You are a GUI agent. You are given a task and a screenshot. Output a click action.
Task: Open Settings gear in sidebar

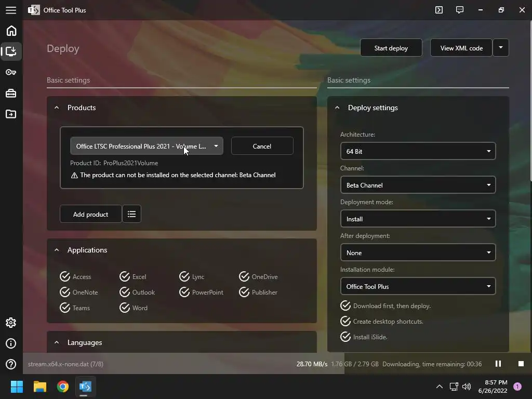11,323
